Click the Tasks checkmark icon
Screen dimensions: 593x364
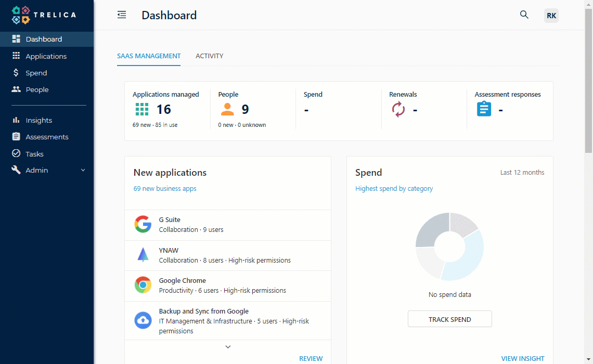tap(16, 153)
